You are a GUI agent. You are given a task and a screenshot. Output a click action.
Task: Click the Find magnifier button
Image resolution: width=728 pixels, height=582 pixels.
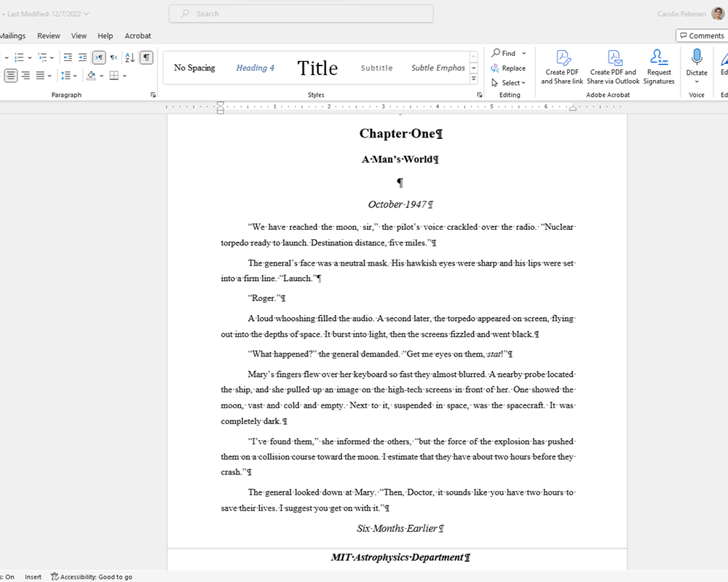504,53
